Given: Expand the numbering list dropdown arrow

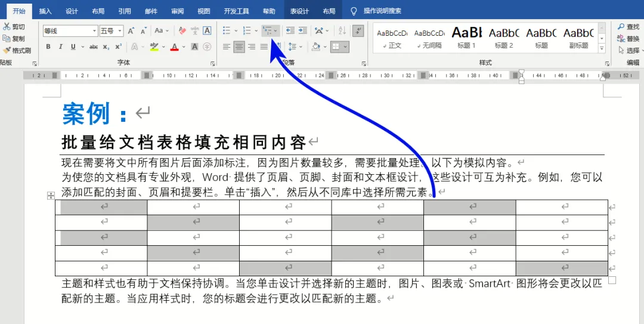Looking at the screenshot, I should click(x=256, y=30).
